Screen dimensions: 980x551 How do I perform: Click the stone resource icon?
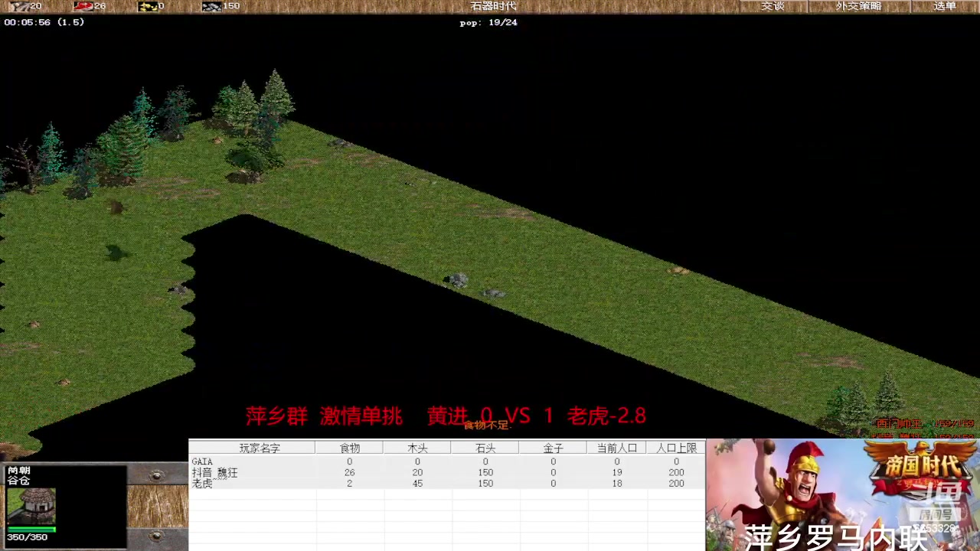[x=212, y=6]
